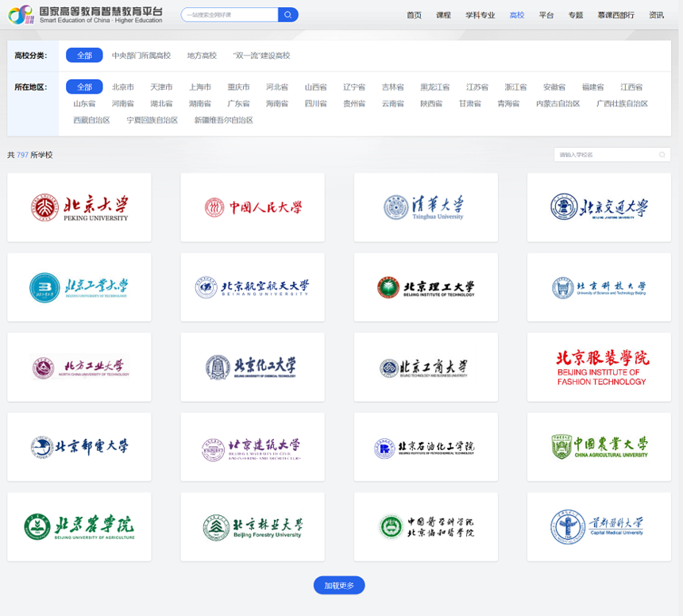Open the Beijing Forestry University card

click(x=252, y=526)
